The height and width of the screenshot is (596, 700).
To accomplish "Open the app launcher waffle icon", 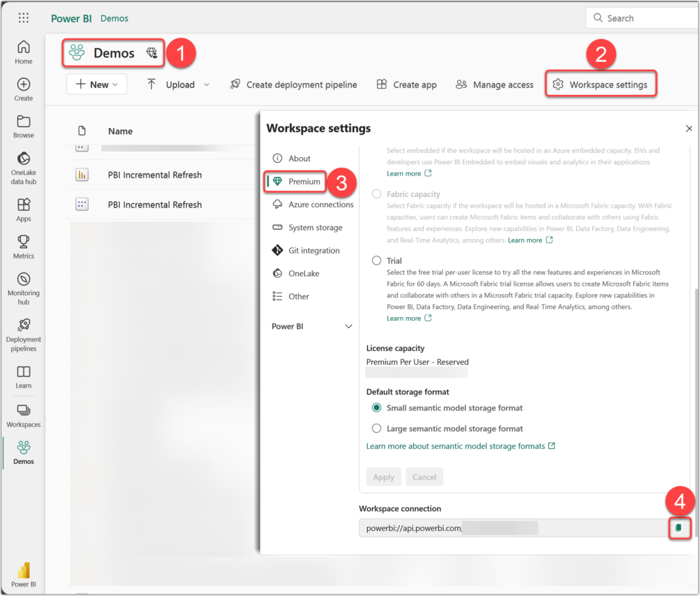I will [x=24, y=18].
